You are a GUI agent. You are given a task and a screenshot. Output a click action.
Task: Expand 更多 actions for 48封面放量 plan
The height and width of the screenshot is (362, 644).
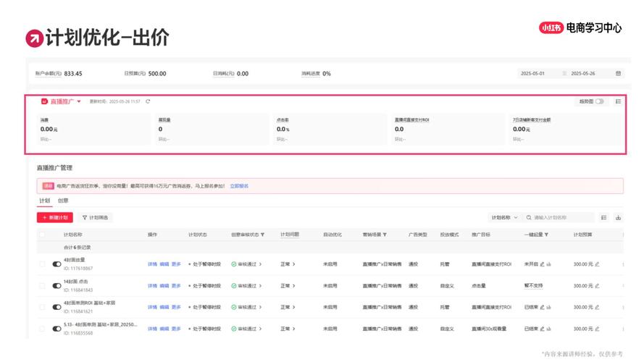coord(176,264)
